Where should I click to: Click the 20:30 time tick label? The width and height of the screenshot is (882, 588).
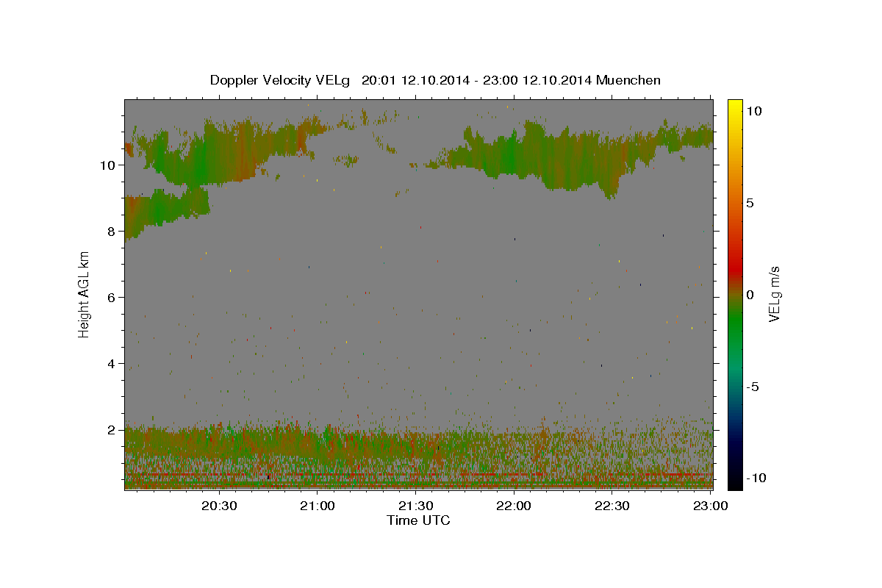[x=219, y=506]
